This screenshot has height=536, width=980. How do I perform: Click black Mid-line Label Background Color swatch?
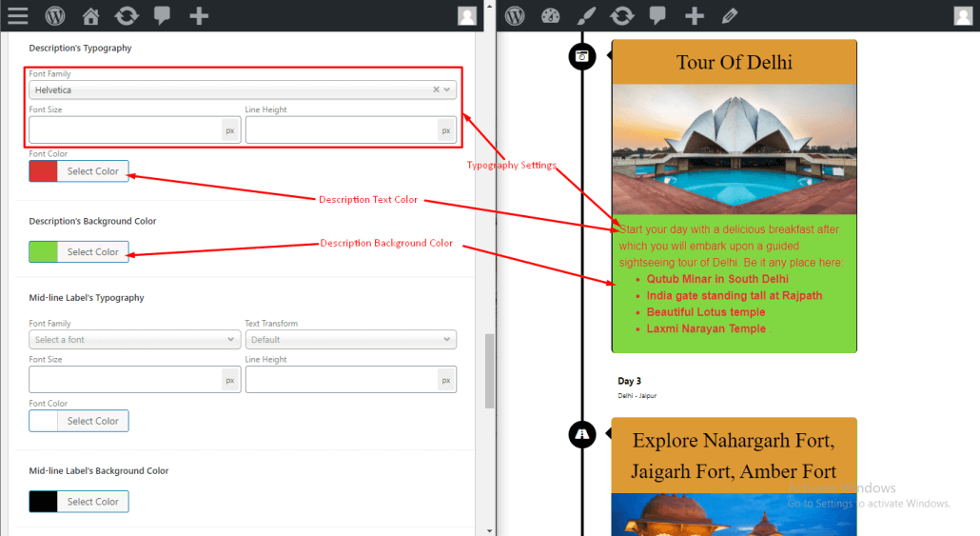[x=43, y=502]
